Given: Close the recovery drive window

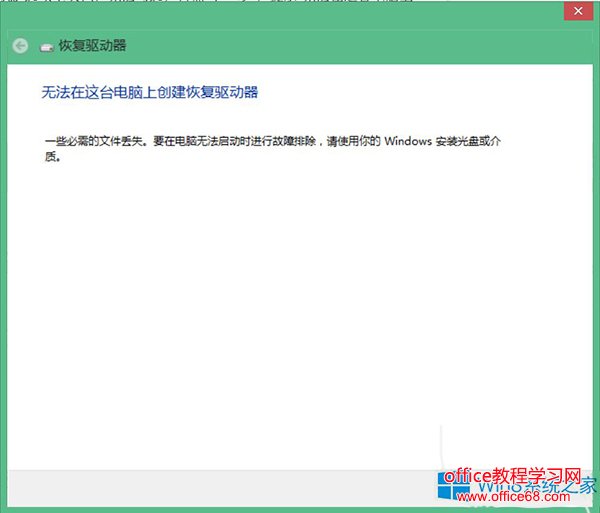Looking at the screenshot, I should tap(578, 11).
